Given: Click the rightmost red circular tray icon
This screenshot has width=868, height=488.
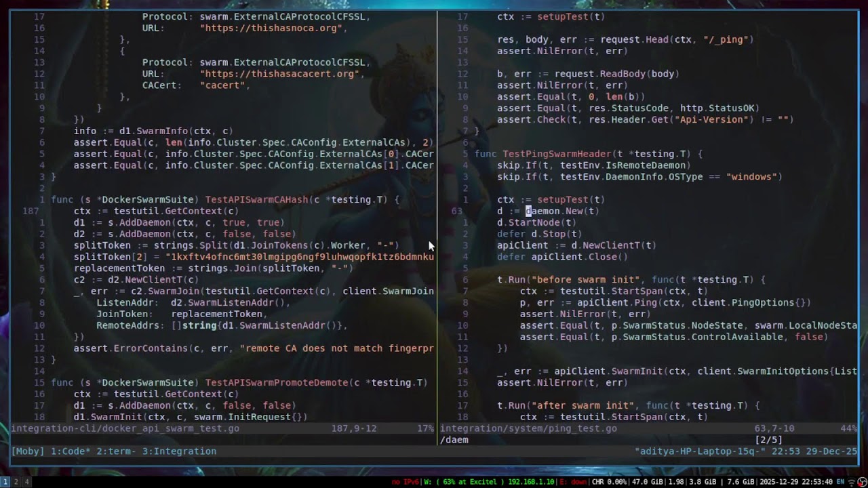Looking at the screenshot, I should tap(863, 482).
